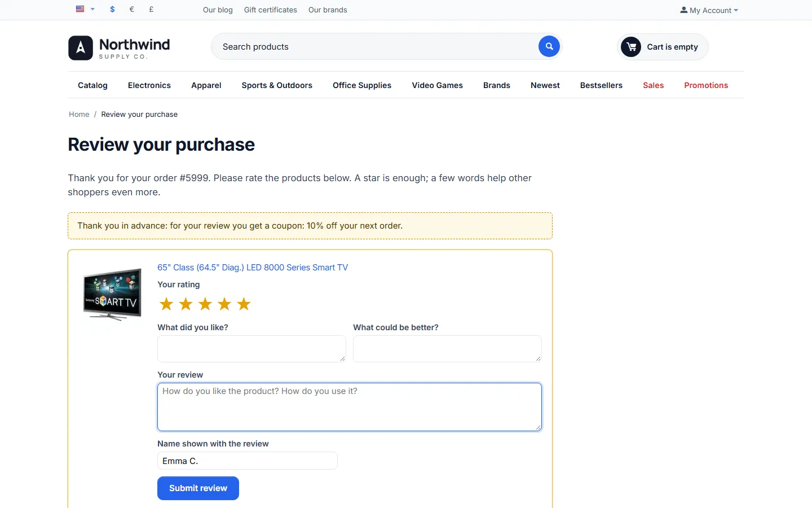The height and width of the screenshot is (508, 812).
Task: Open the Catalog menu
Action: 92,85
